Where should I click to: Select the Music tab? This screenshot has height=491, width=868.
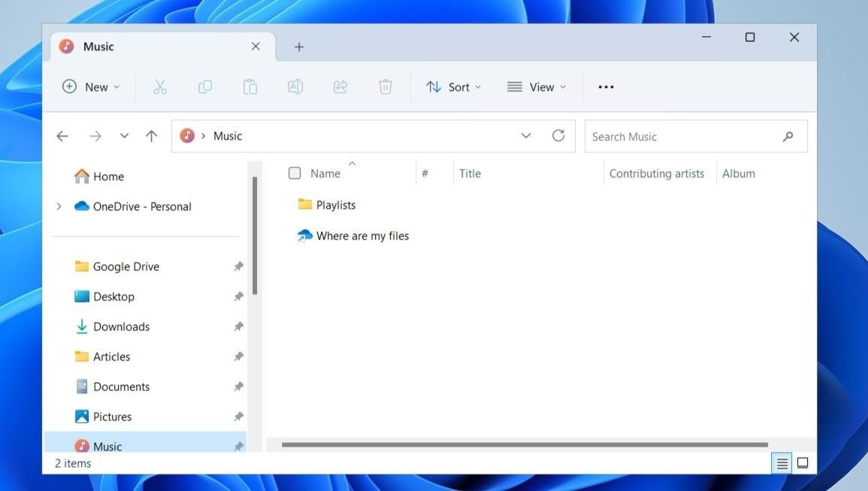pos(163,47)
